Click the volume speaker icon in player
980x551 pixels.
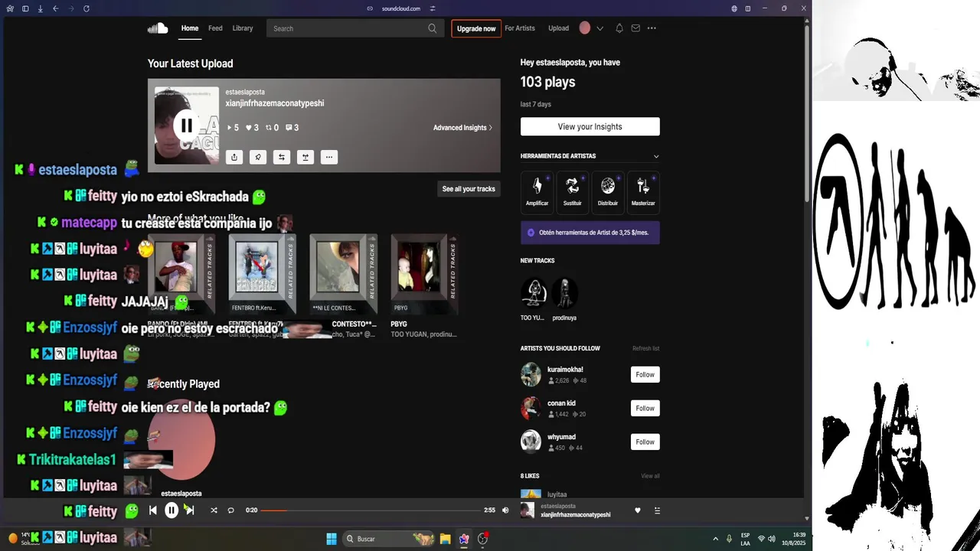(505, 510)
